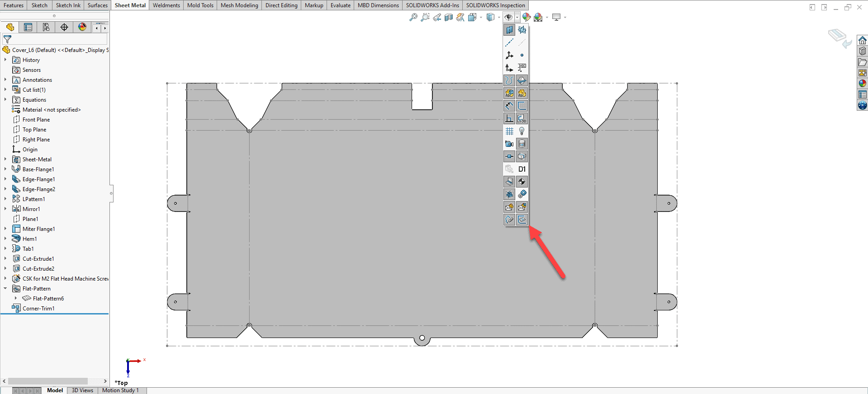The height and width of the screenshot is (394, 868).
Task: Click the filter funnel in the feature tree
Action: pyautogui.click(x=7, y=39)
